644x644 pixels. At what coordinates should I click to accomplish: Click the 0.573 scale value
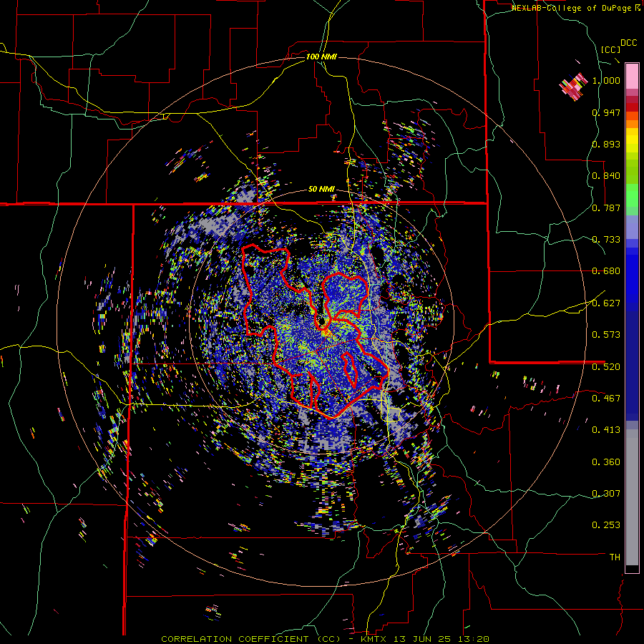(606, 335)
